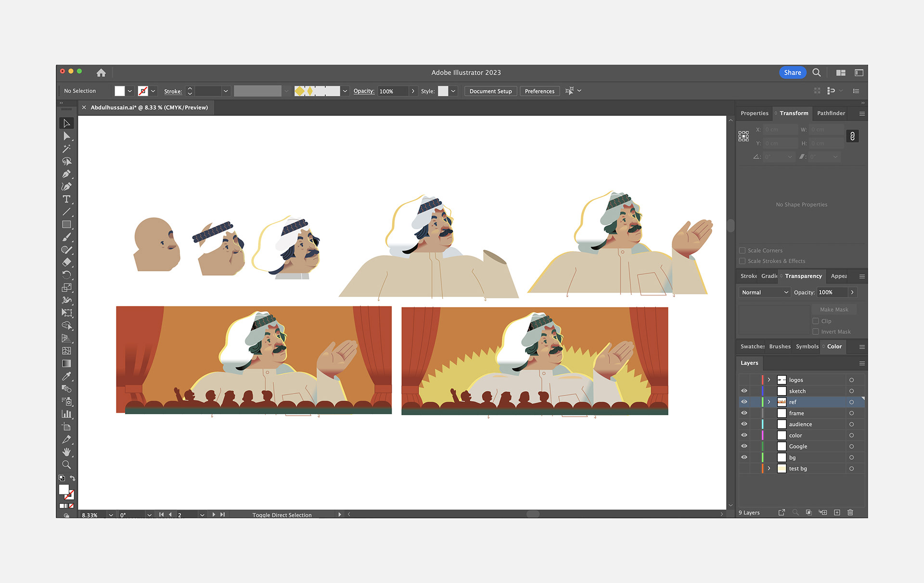Hide the sketch layer
This screenshot has height=583, width=924.
(744, 391)
